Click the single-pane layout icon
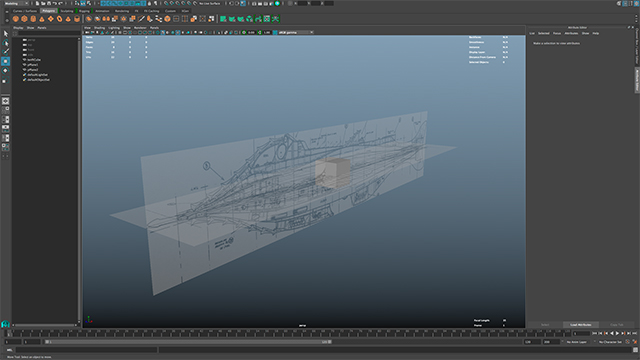 [5, 101]
